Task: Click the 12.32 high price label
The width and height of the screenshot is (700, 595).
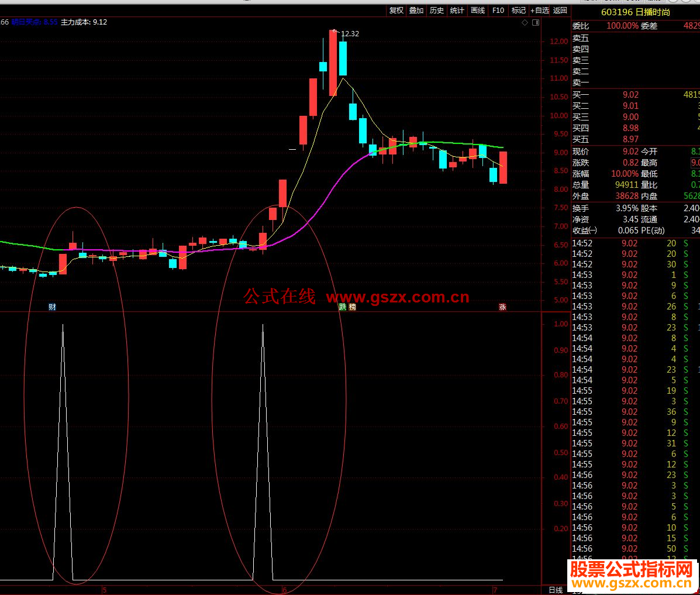Action: (350, 34)
